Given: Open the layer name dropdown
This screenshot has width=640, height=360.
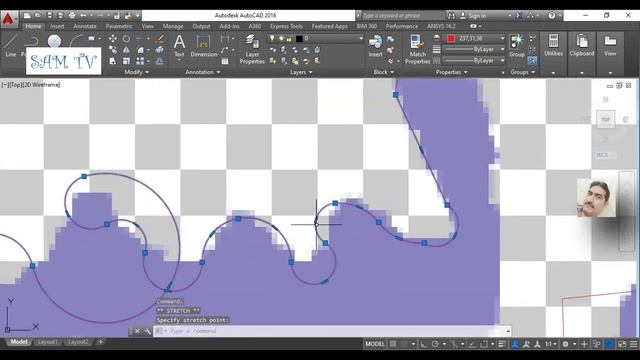Looking at the screenshot, I should coord(360,38).
